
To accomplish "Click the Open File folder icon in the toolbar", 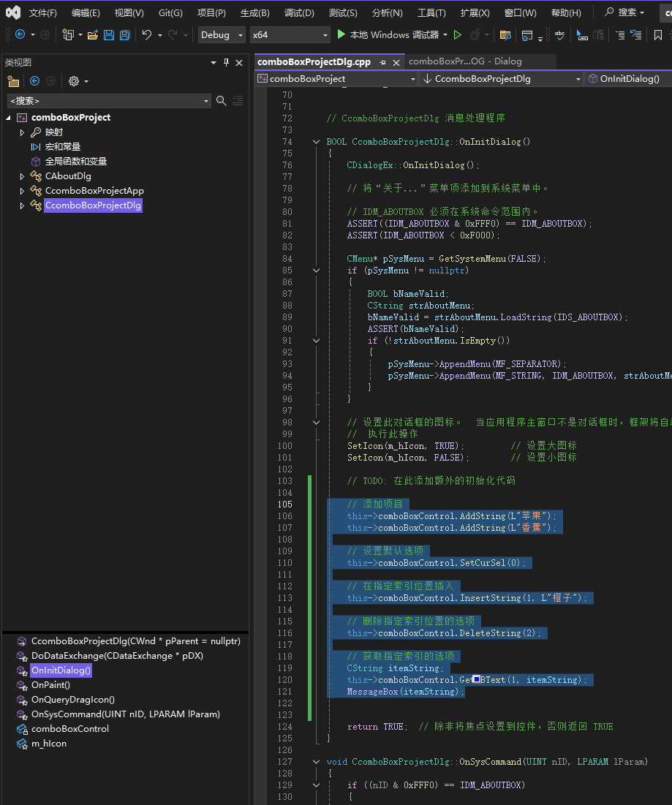I will (93, 35).
